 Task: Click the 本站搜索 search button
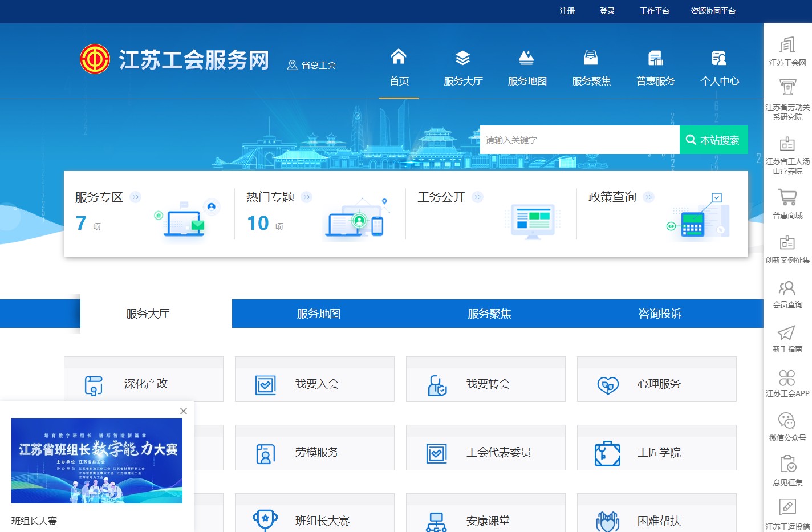point(714,140)
